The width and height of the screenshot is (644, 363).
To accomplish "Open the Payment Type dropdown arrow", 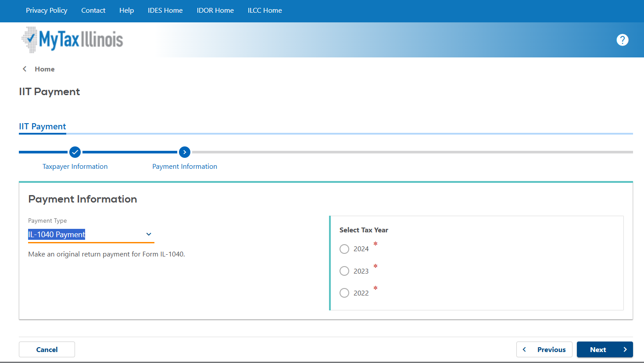I will (149, 235).
